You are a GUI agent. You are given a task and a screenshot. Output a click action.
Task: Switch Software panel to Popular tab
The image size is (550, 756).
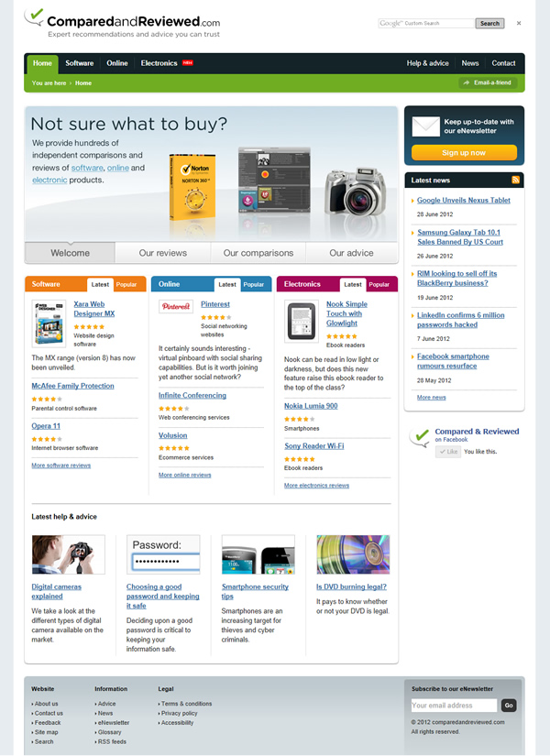126,284
